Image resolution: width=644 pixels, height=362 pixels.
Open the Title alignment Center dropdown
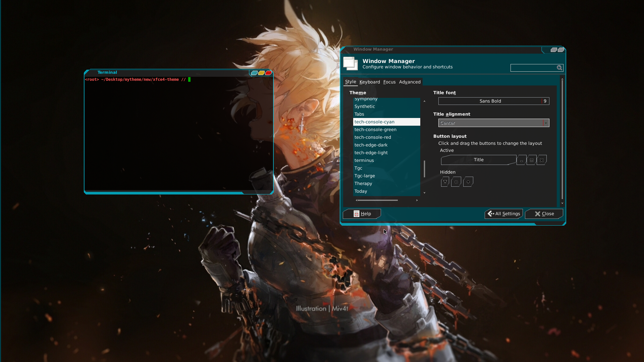(x=493, y=123)
